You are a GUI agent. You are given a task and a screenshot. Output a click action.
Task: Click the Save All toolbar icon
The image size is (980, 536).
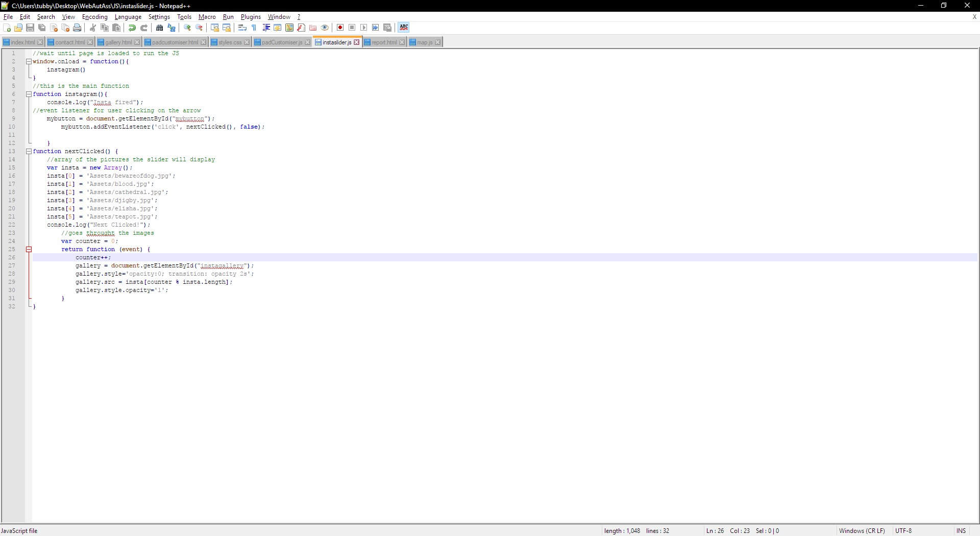point(42,28)
